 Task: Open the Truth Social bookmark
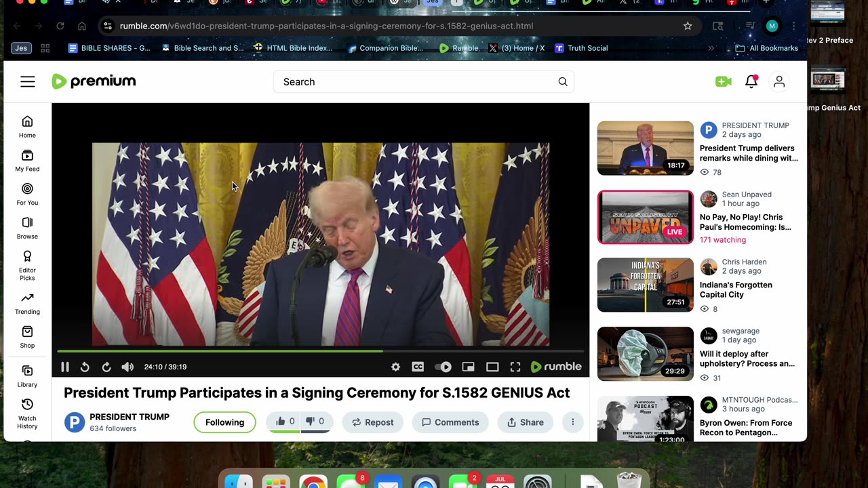[581, 48]
